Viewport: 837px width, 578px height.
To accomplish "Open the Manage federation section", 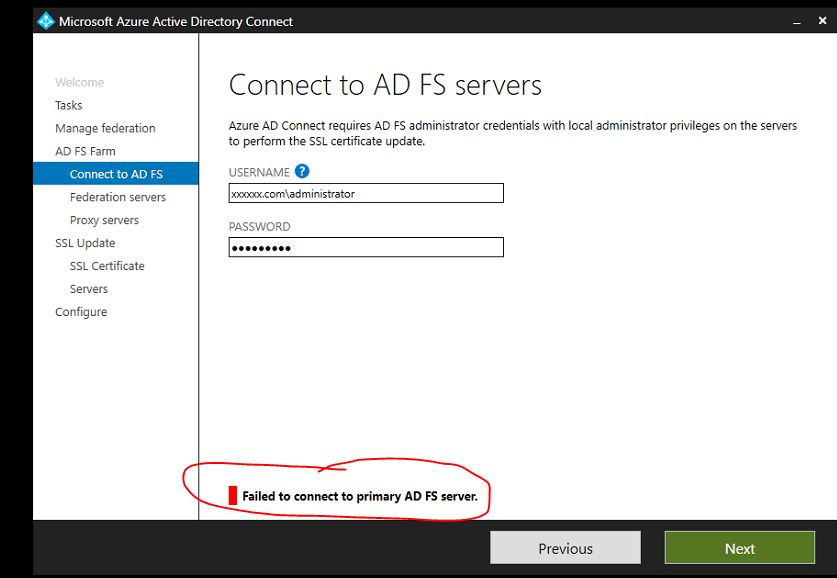I will coord(104,128).
